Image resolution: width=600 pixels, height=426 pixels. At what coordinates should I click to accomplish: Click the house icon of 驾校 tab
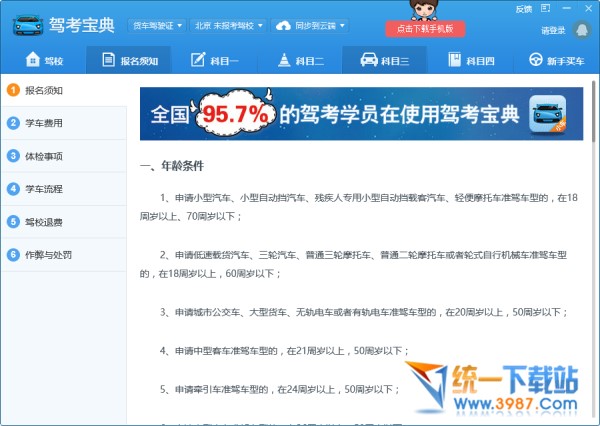(33, 59)
